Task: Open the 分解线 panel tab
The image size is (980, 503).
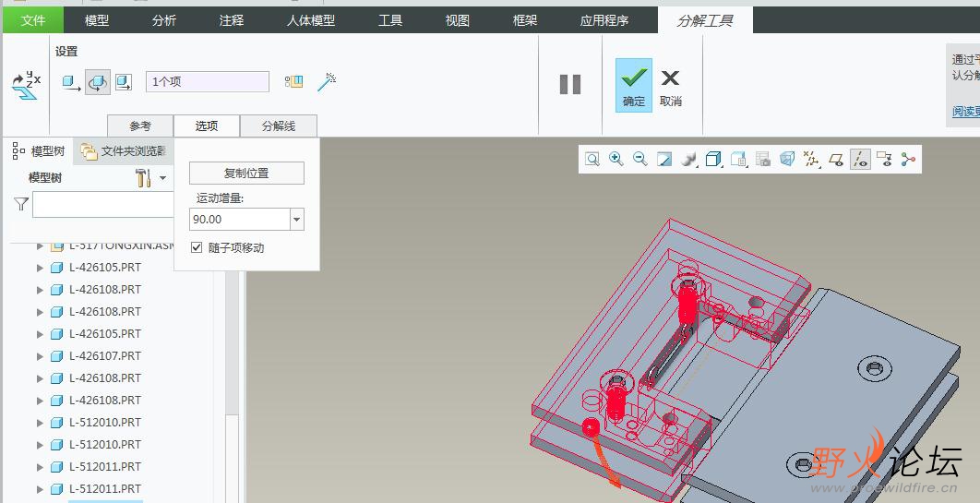Action: click(x=279, y=126)
